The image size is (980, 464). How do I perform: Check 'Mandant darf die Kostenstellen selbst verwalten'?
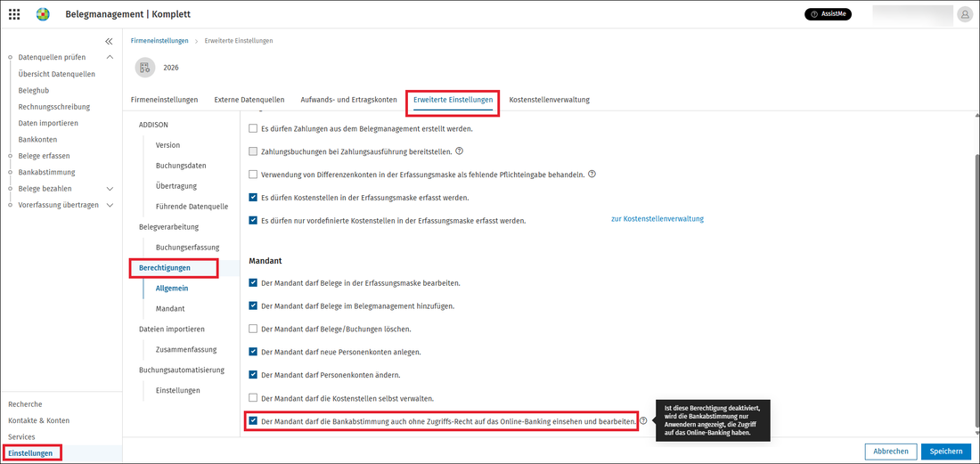(253, 398)
